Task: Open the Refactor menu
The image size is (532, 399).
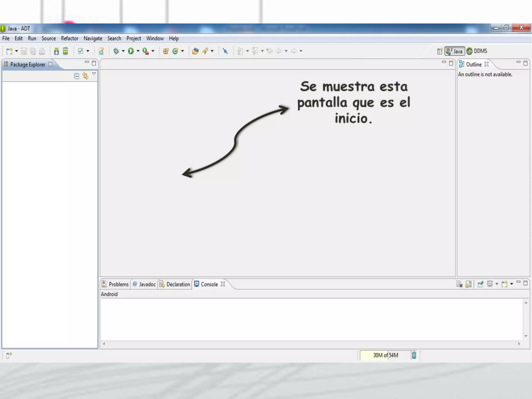Action: (x=70, y=38)
